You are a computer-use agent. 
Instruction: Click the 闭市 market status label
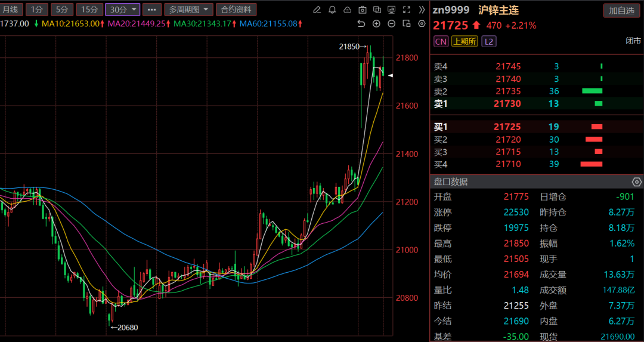click(x=633, y=41)
